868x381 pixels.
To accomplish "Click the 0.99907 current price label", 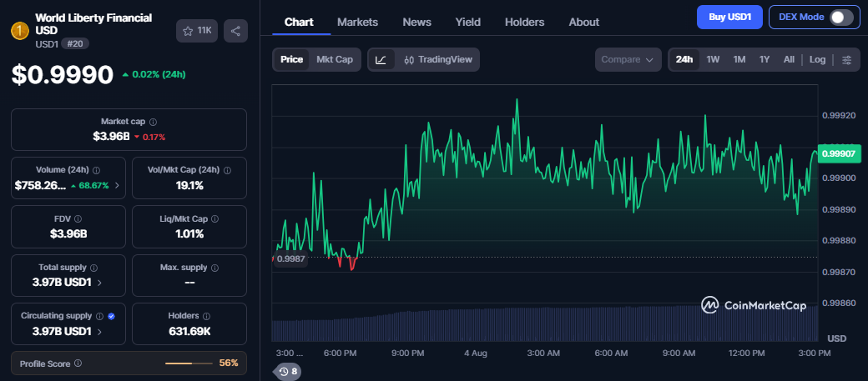I will point(840,153).
